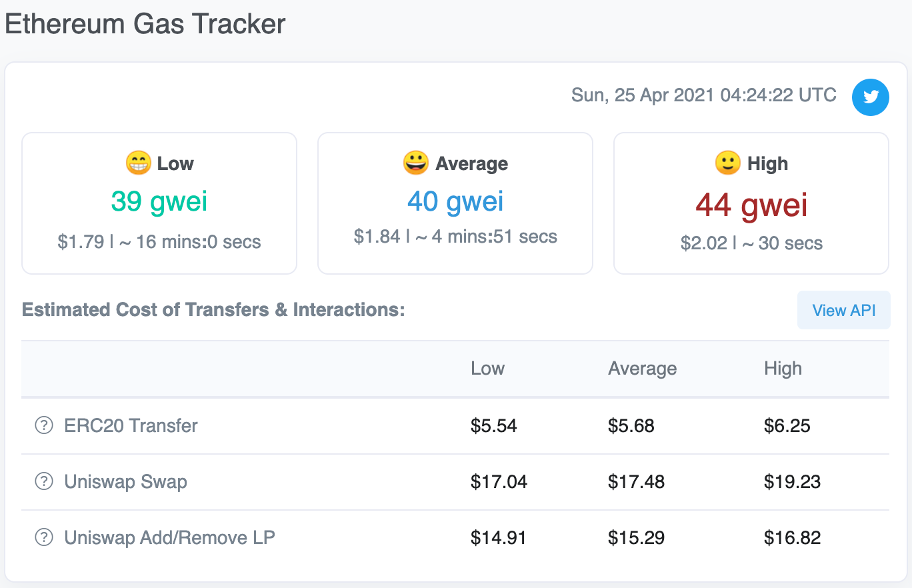The image size is (912, 588).
Task: Click help icon beside Uniswap Swap
Action: (44, 481)
